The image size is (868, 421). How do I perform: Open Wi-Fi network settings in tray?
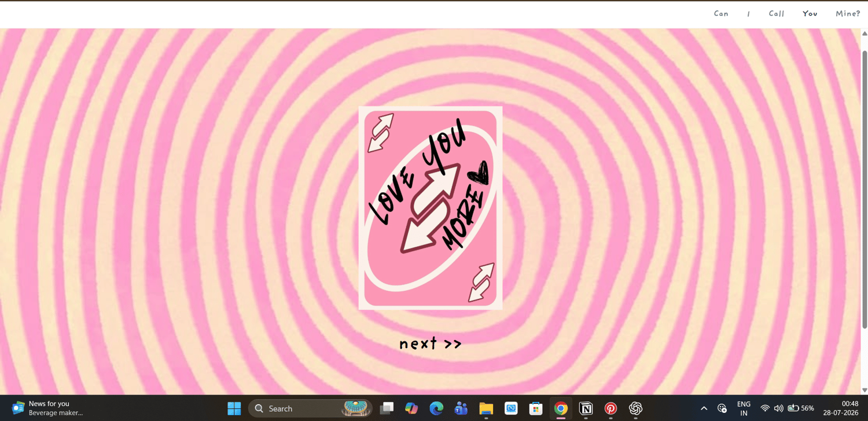[765, 408]
